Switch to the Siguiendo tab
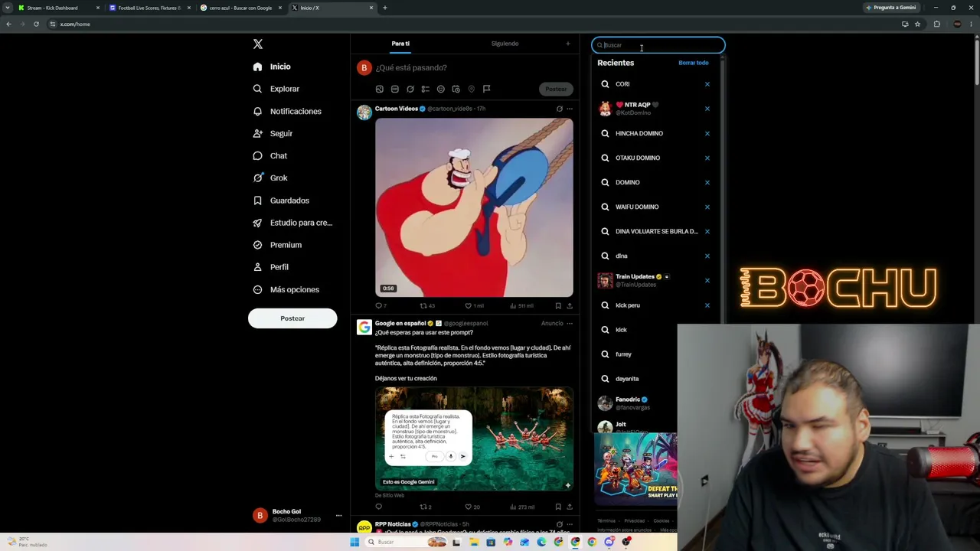Image resolution: width=980 pixels, height=551 pixels. click(505, 44)
